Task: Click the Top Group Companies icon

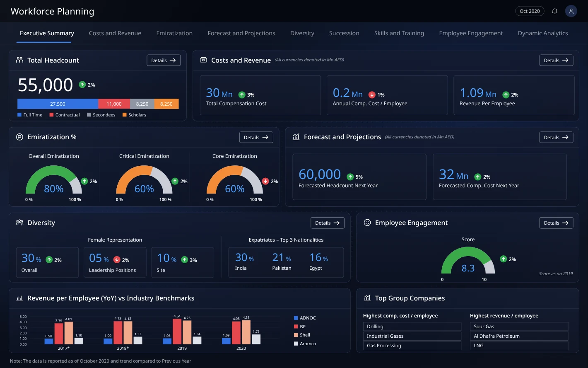Action: (x=367, y=298)
